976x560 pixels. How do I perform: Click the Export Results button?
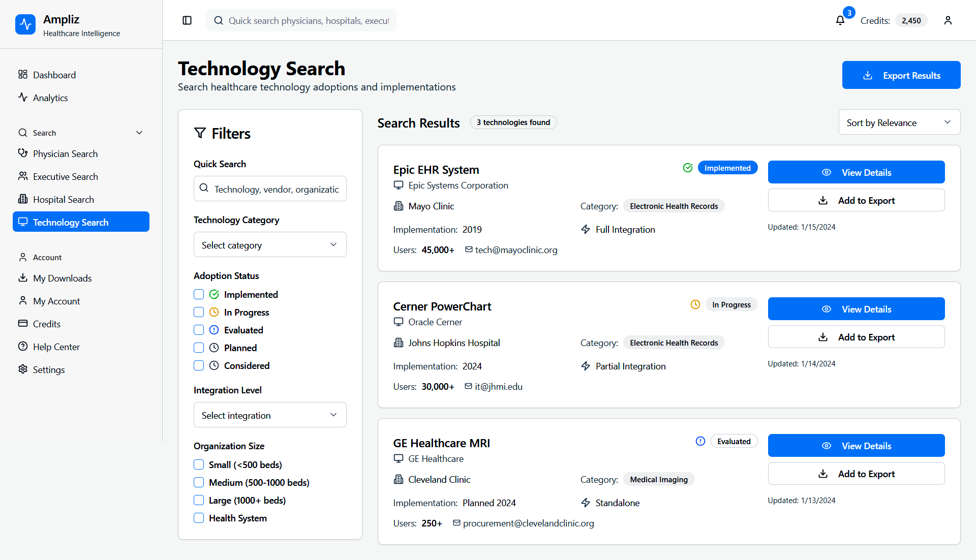coord(901,75)
